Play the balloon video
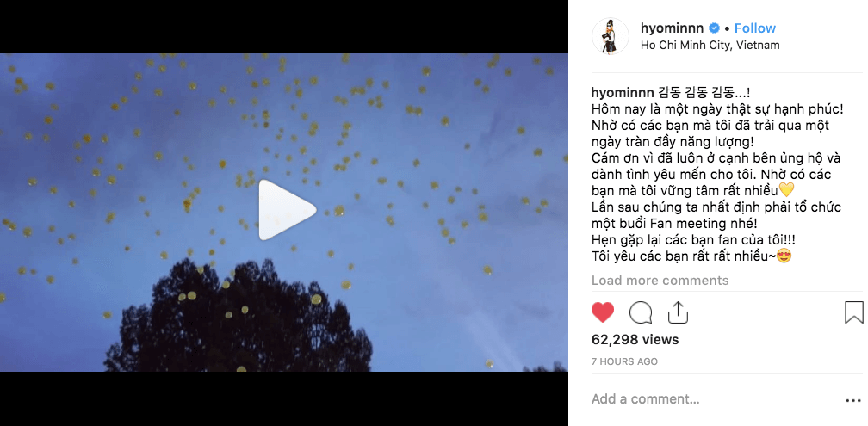Screen dimensions: 868x426 point(287,210)
